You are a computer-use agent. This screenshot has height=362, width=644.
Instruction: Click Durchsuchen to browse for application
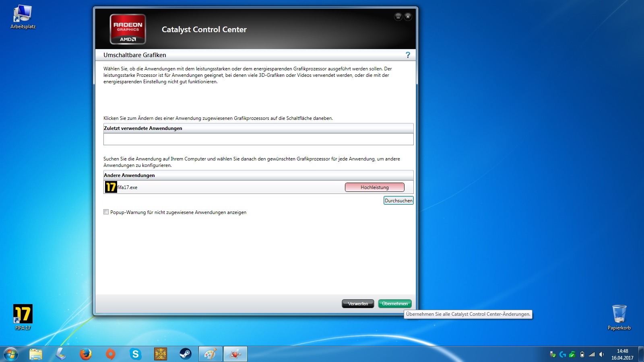pyautogui.click(x=398, y=201)
